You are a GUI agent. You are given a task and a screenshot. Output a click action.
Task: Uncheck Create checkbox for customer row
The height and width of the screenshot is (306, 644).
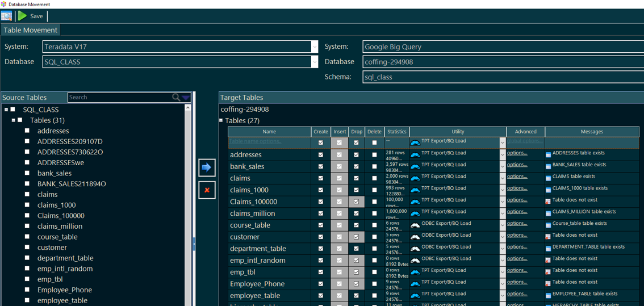[320, 237]
